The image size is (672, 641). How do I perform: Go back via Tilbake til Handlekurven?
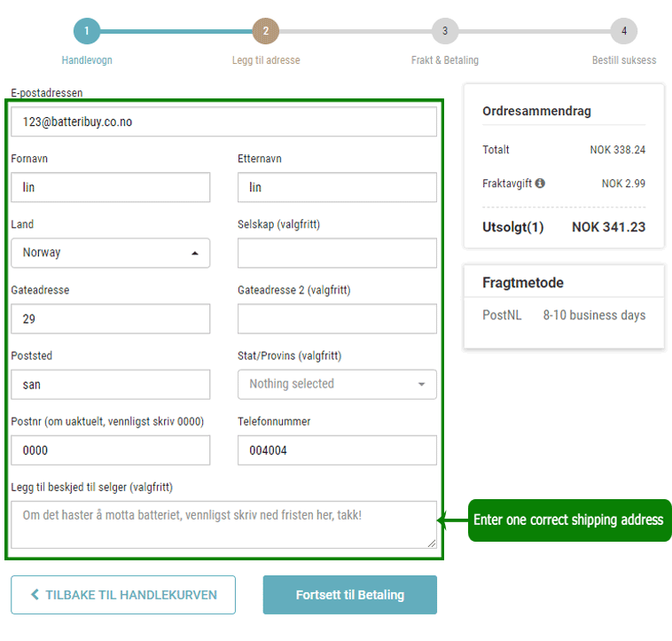click(x=123, y=595)
